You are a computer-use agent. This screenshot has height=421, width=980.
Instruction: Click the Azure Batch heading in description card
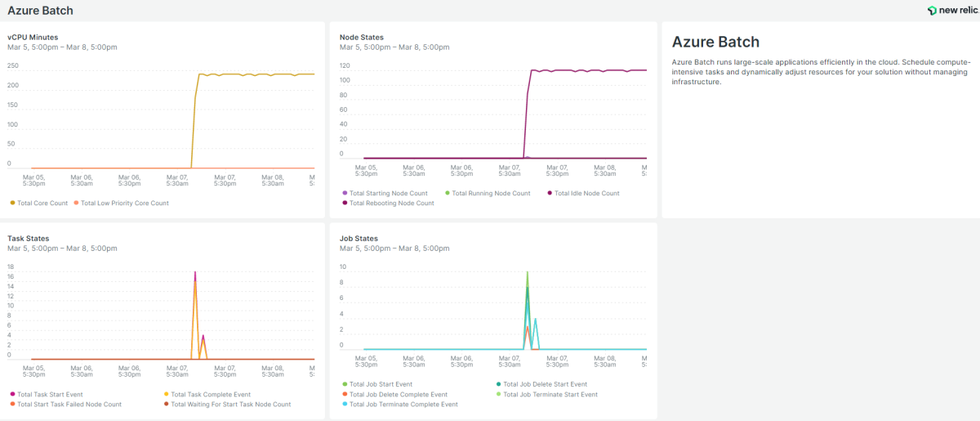pos(715,42)
